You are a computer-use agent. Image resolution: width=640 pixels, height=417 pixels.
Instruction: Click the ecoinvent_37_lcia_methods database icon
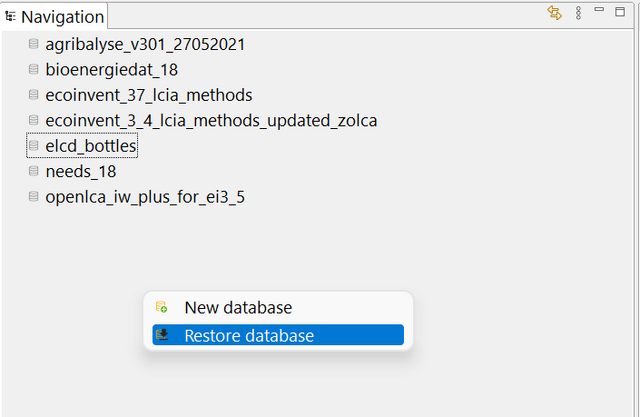[x=33, y=95]
